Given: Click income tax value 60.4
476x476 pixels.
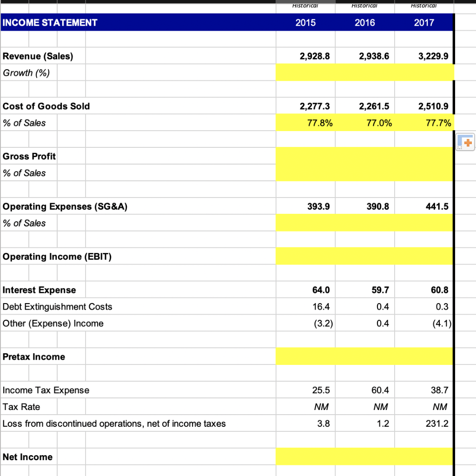Looking at the screenshot, I should (380, 390).
